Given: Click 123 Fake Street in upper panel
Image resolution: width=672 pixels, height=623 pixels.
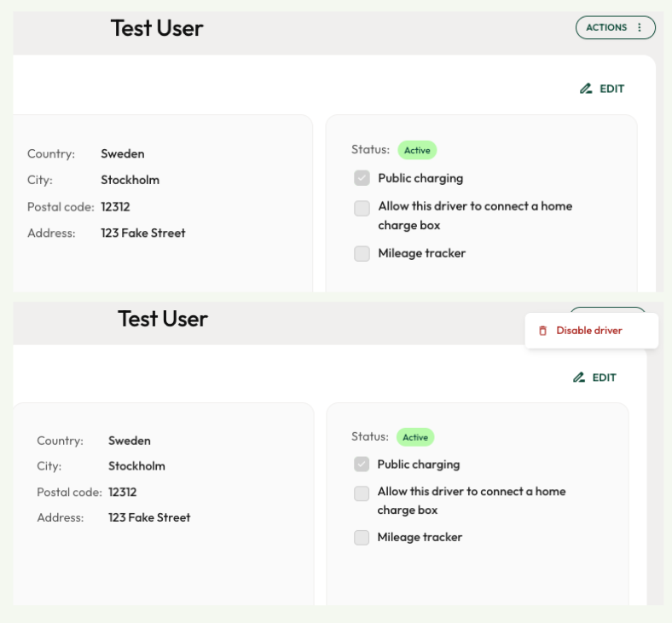Looking at the screenshot, I should point(143,233).
